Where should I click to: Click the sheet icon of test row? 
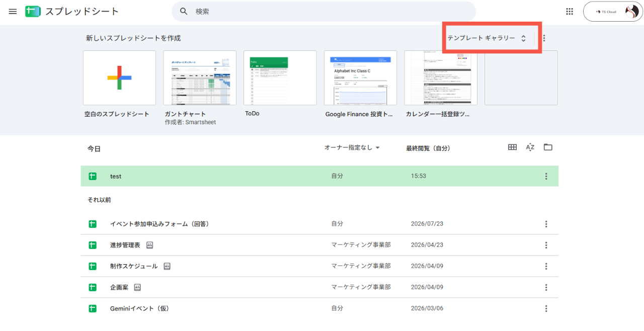point(93,176)
